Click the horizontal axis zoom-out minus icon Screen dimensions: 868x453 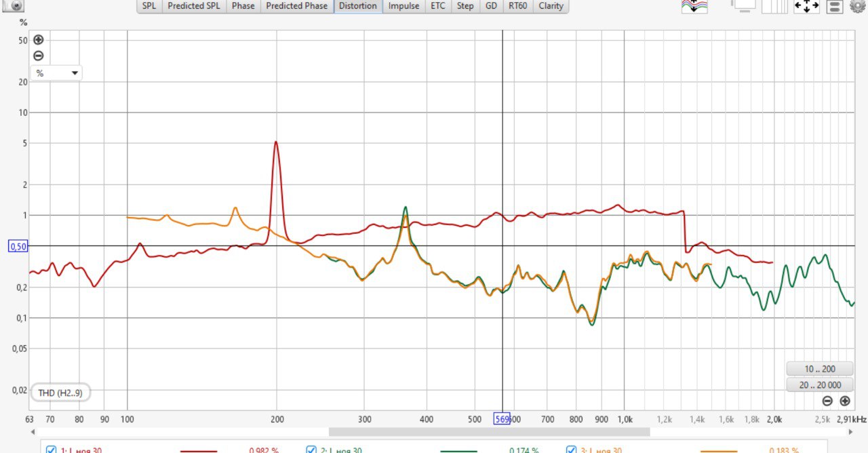(x=827, y=401)
